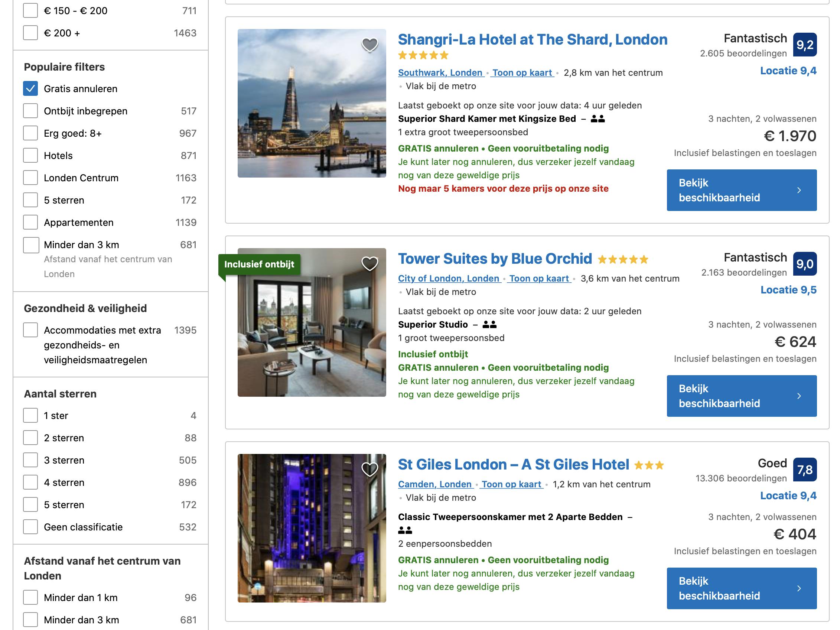Image resolution: width=840 pixels, height=630 pixels.
Task: Click St Giles 'Bekijk beschikbaarheid' button
Action: [741, 588]
